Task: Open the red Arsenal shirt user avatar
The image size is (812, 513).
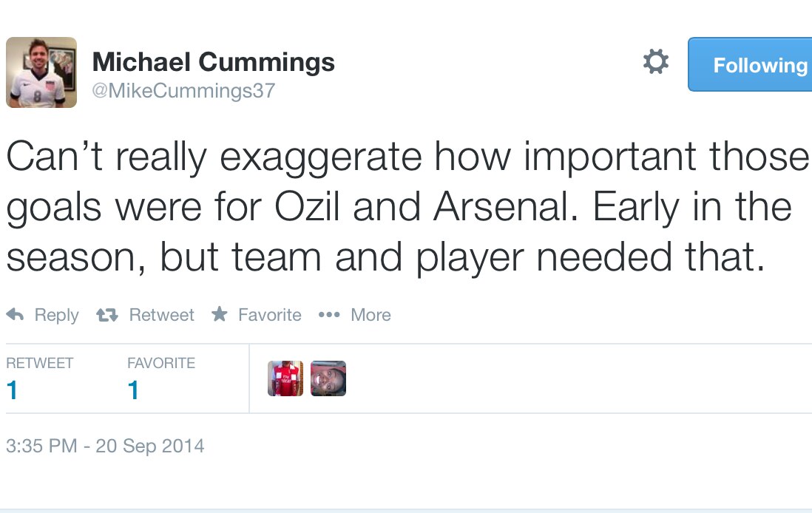Action: pyautogui.click(x=285, y=378)
